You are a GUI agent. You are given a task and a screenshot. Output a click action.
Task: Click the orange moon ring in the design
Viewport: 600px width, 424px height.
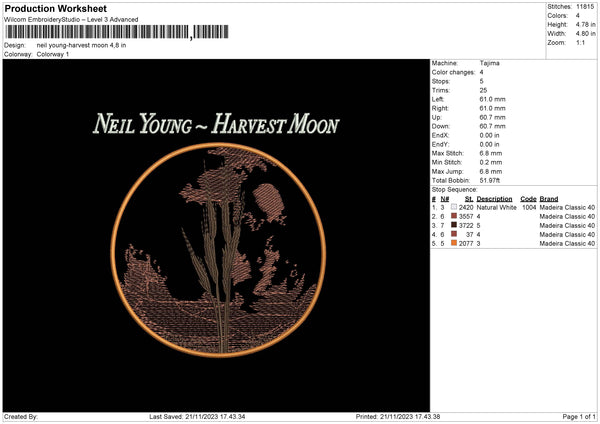pyautogui.click(x=218, y=250)
